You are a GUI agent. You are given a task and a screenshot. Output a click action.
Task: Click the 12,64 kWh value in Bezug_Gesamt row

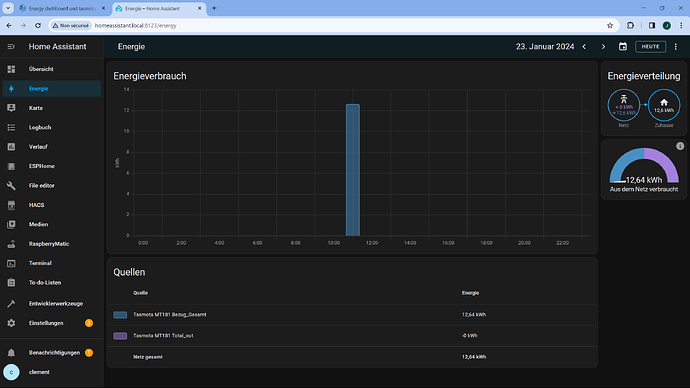[474, 315]
